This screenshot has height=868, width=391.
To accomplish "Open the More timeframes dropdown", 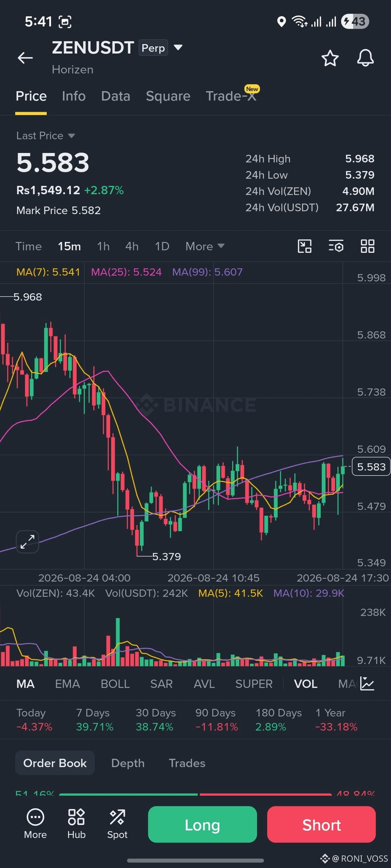I will click(205, 246).
